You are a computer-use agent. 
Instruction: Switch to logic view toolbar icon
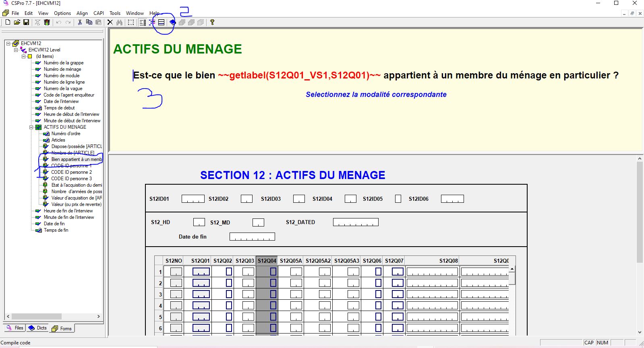tap(152, 23)
